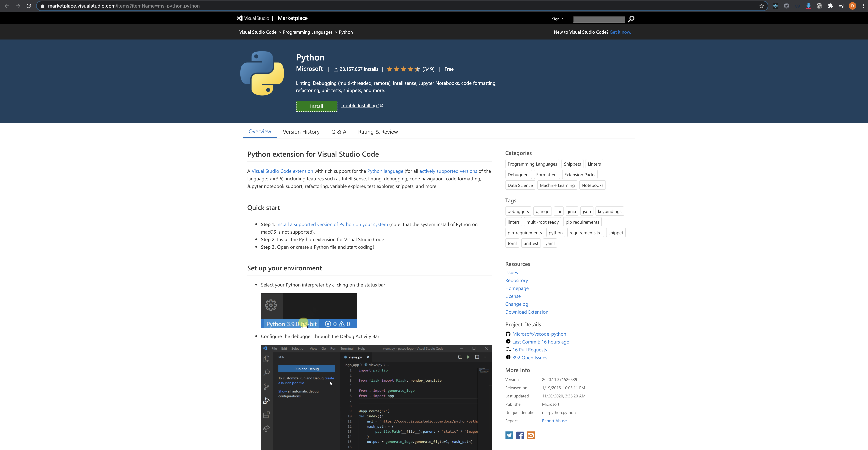
Task: Open the film reel extension icon
Action: 819,6
